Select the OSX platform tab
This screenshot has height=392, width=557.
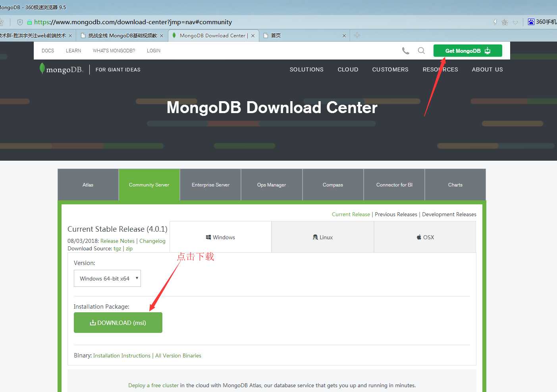(x=425, y=237)
